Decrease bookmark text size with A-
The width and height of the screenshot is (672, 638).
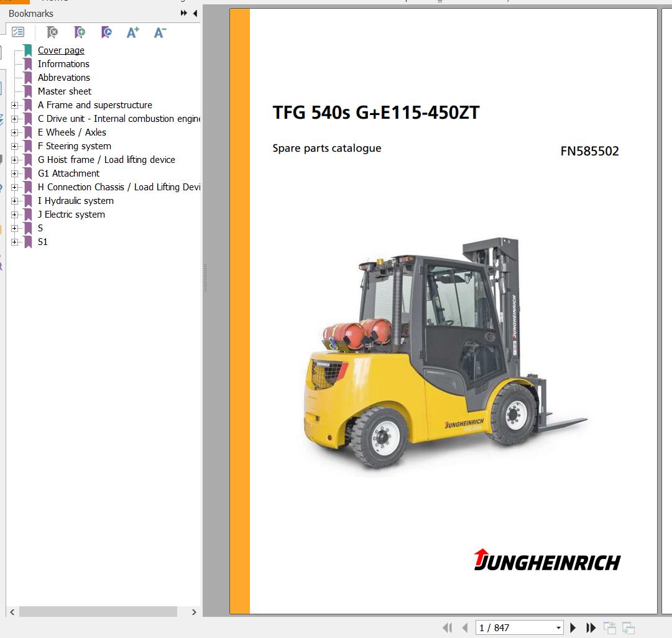pyautogui.click(x=160, y=32)
